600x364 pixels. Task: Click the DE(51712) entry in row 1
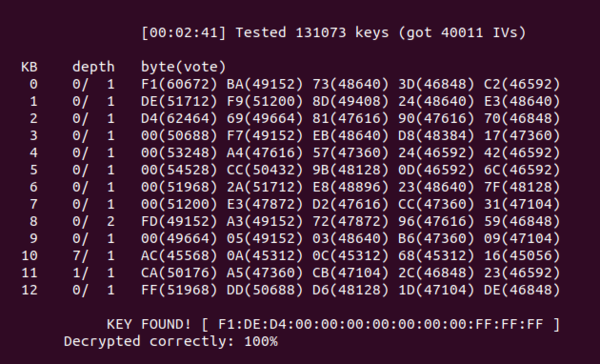(179, 101)
